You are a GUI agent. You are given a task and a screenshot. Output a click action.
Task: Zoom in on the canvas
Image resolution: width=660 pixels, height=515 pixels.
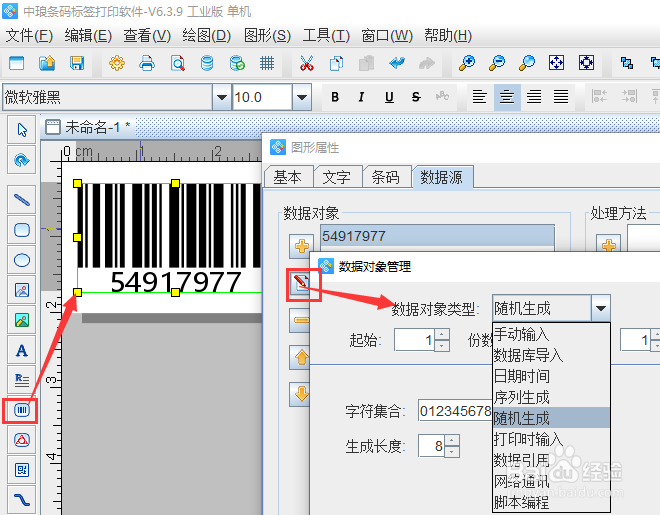[x=467, y=63]
